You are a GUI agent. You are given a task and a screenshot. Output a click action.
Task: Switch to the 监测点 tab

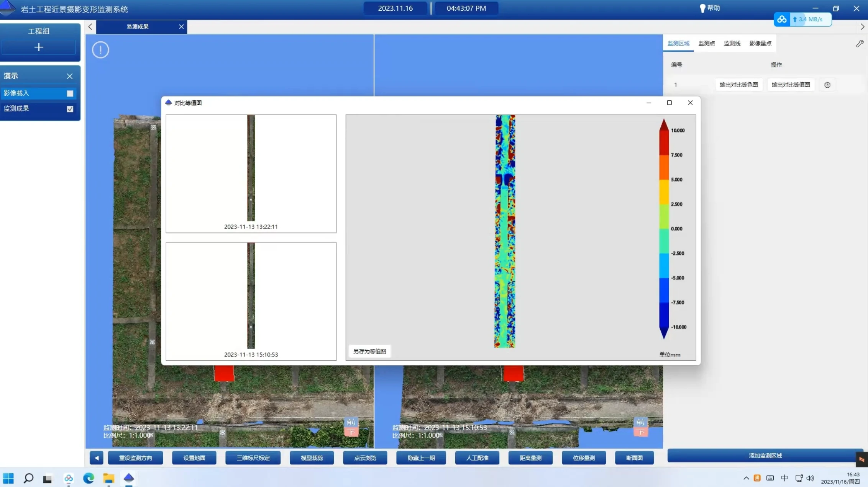[x=706, y=44]
